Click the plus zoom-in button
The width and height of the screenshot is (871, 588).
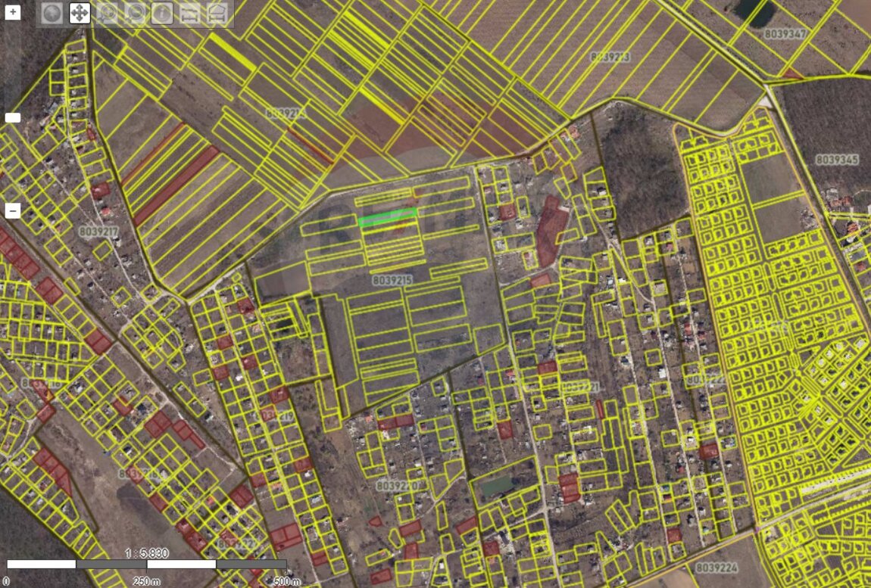click(x=13, y=13)
